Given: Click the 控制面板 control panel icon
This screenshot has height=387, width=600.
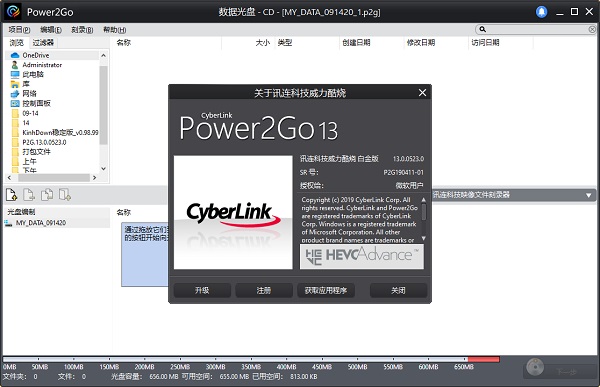Looking at the screenshot, I should 15,103.
